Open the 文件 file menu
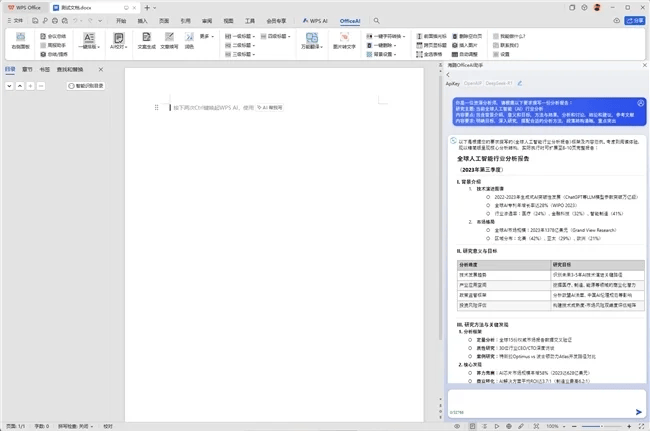Viewport: 650px width, 431px height. click(15, 21)
